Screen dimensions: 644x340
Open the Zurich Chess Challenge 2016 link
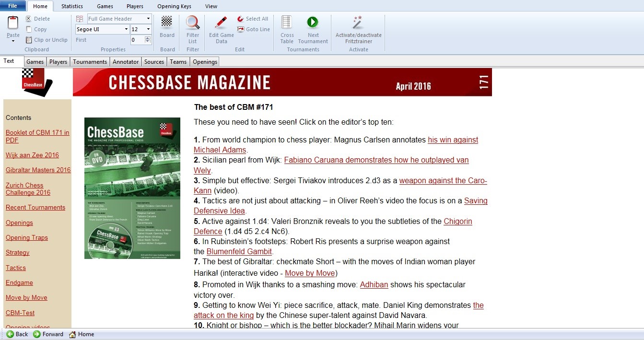28,189
